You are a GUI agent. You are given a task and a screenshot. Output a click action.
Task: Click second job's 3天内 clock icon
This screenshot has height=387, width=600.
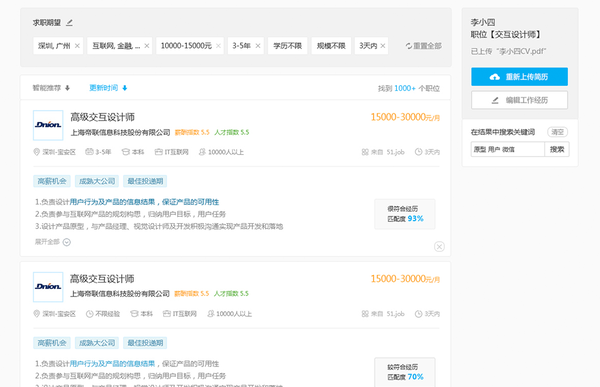pos(419,314)
